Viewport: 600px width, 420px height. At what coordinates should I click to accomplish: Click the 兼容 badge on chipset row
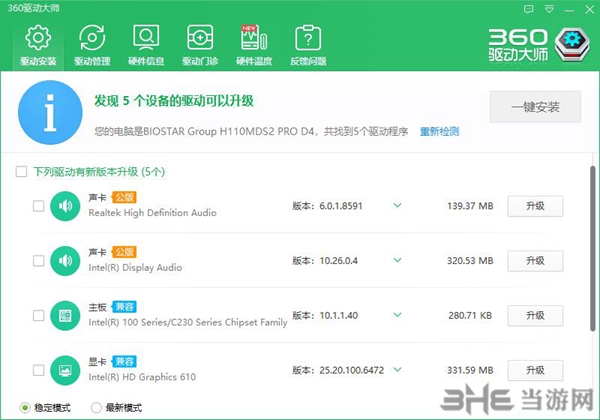click(124, 307)
